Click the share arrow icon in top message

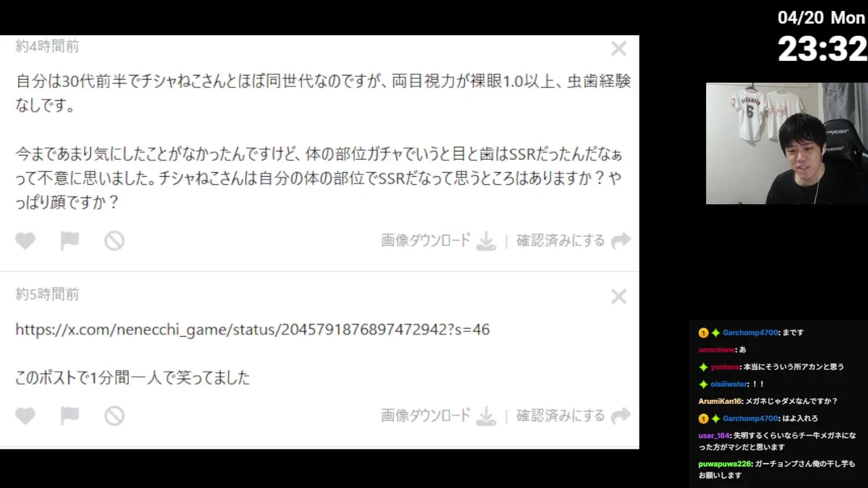[x=620, y=241]
